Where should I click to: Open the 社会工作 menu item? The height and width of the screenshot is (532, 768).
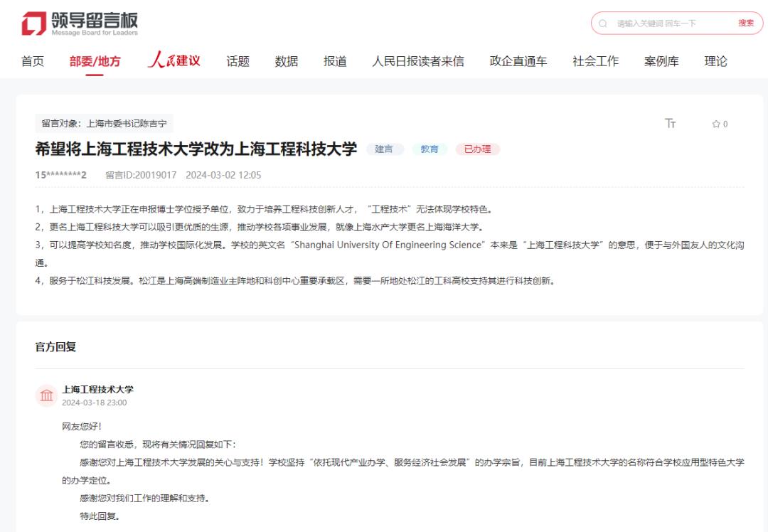tap(595, 61)
